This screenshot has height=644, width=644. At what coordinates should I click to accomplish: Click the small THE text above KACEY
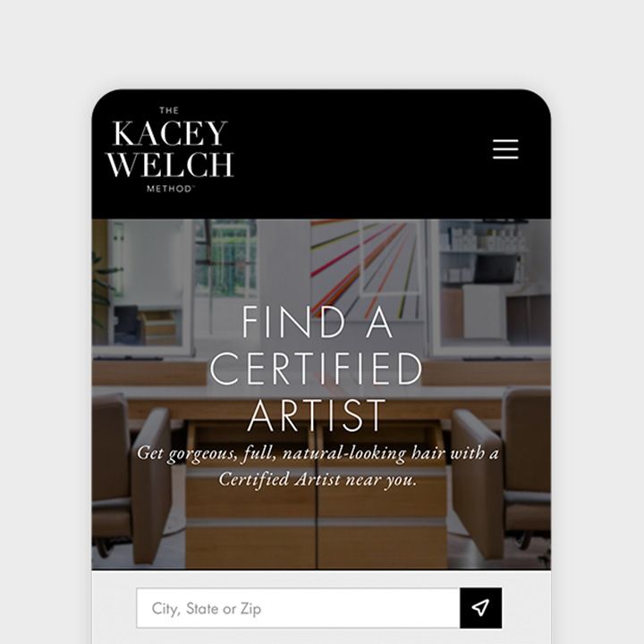pos(169,111)
